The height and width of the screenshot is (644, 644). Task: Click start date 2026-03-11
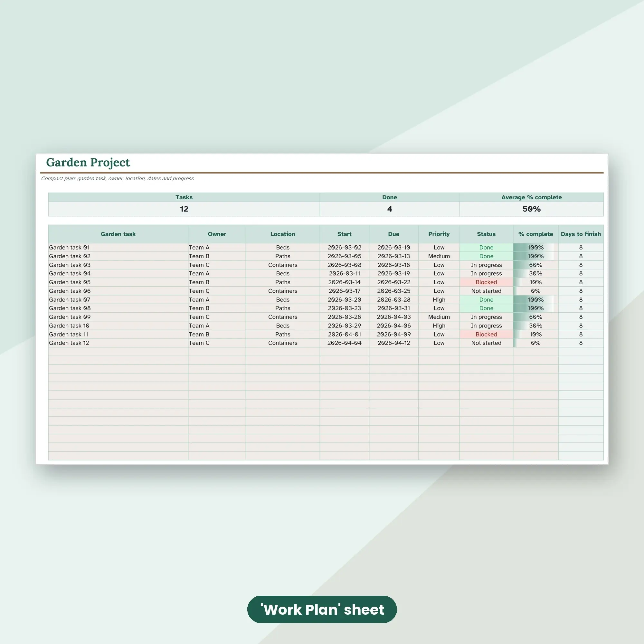click(344, 273)
